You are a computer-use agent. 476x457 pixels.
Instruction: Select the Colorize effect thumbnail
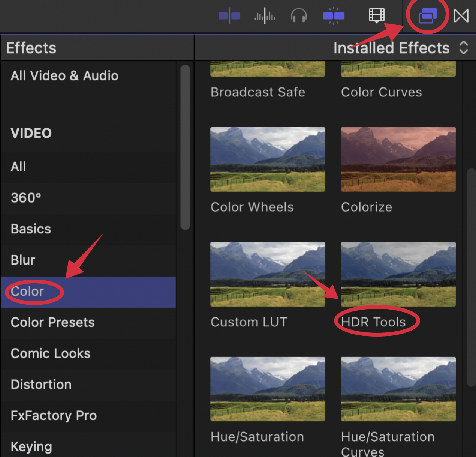(398, 159)
